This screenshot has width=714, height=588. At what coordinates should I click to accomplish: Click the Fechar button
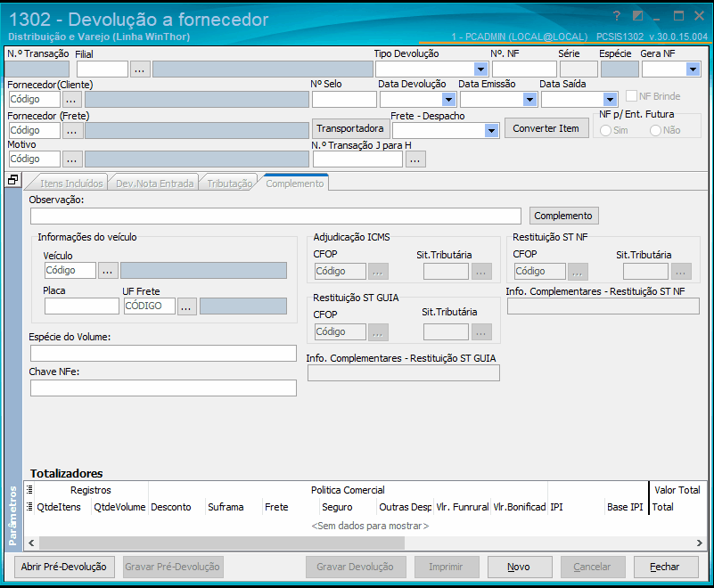pos(665,567)
